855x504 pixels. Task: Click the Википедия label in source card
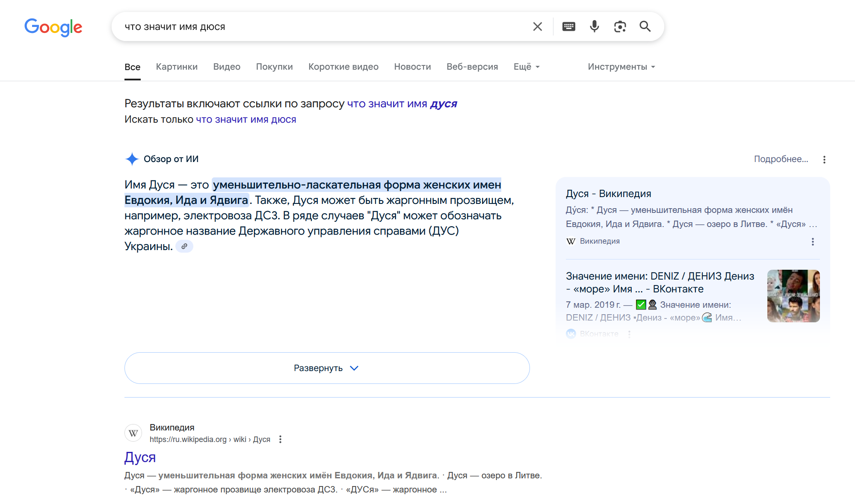click(600, 241)
